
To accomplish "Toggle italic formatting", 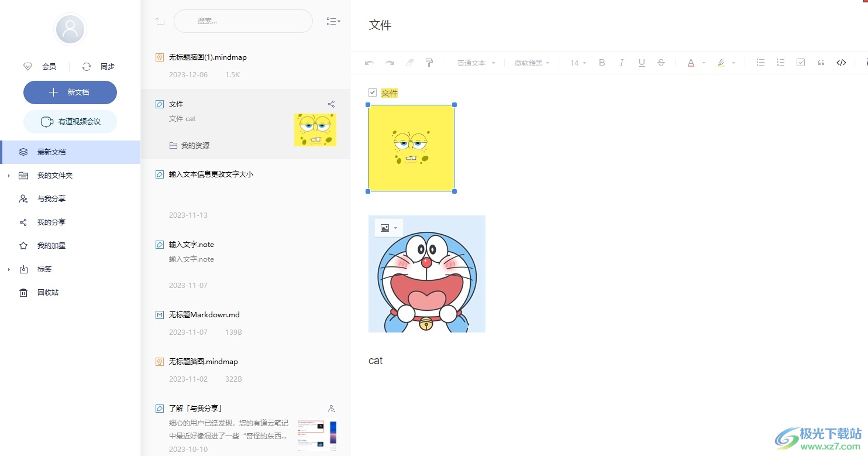I will pyautogui.click(x=622, y=63).
